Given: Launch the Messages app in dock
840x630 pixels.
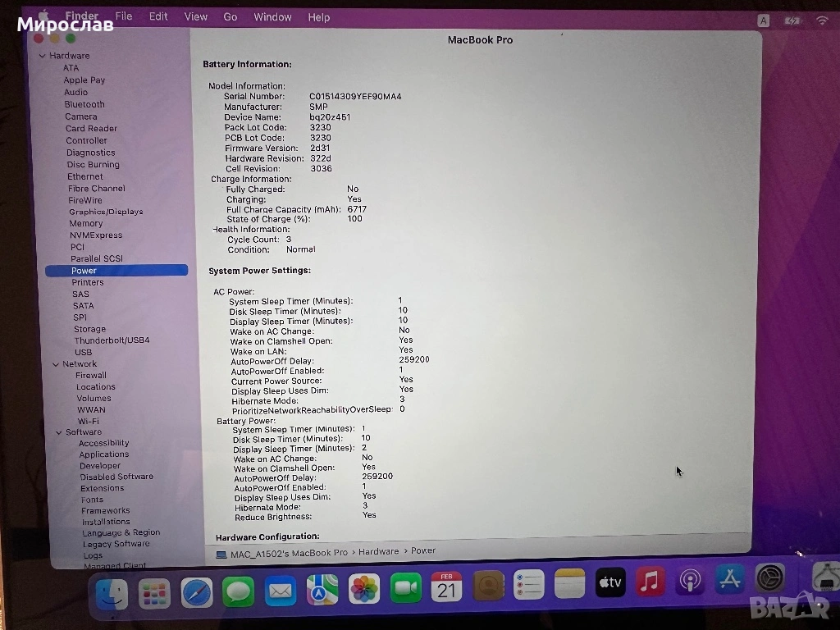Looking at the screenshot, I should coord(239,591).
